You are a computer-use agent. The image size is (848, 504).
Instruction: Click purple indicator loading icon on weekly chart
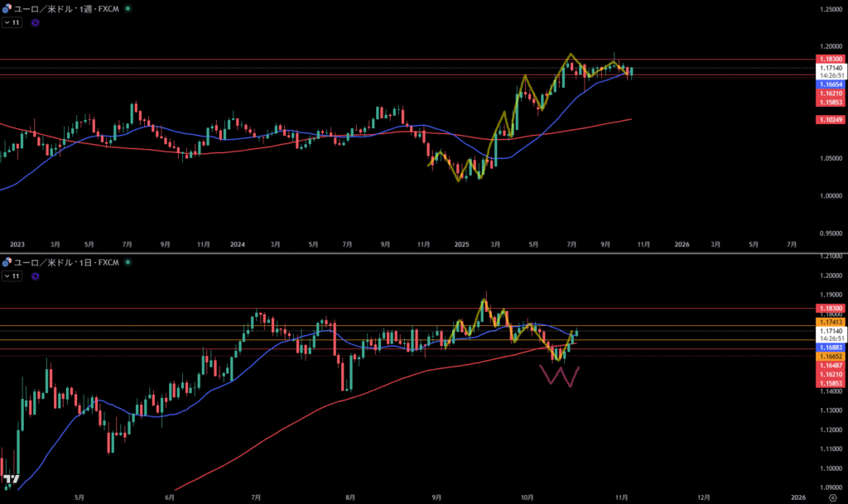click(34, 23)
